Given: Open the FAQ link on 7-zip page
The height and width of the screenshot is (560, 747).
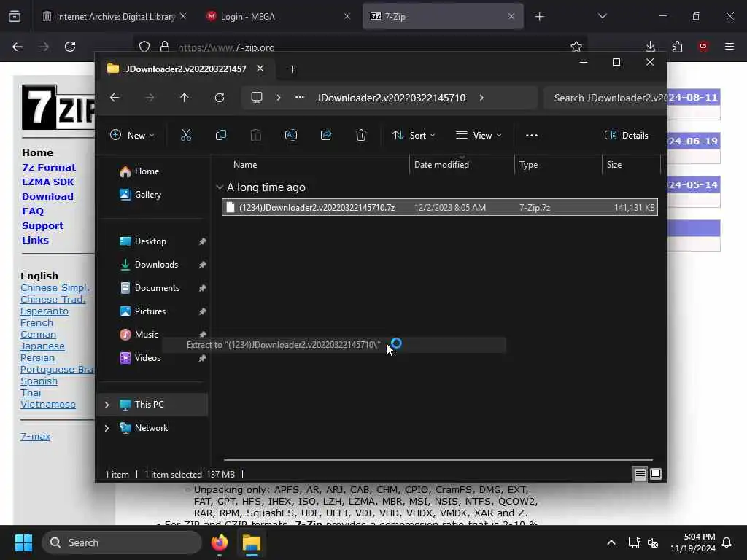Looking at the screenshot, I should pyautogui.click(x=33, y=211).
